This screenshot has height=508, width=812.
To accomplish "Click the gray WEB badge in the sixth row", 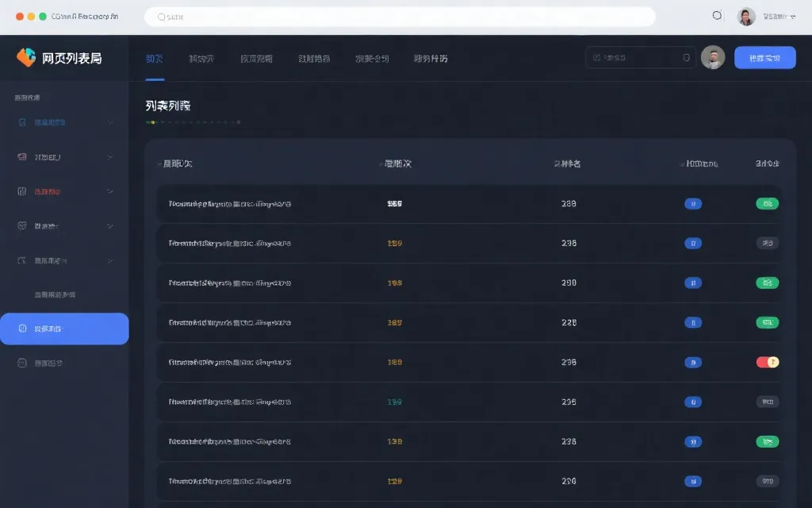I will [766, 402].
